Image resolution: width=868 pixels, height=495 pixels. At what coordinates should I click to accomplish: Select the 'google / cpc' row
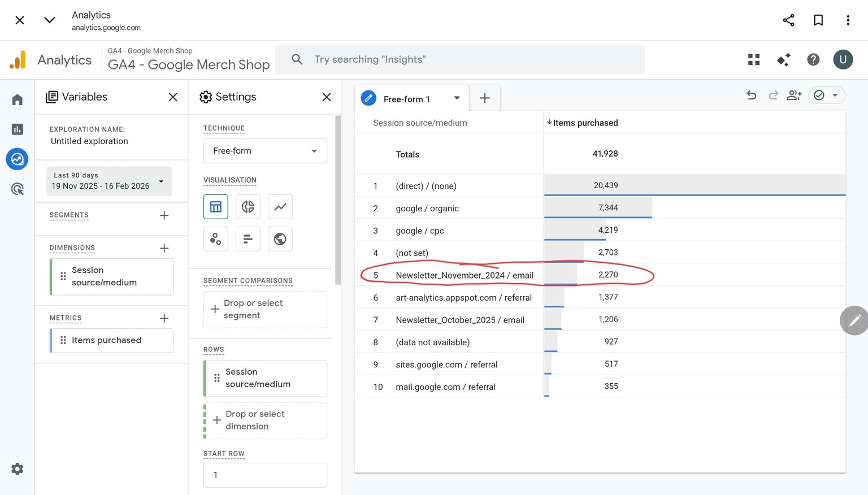click(600, 230)
